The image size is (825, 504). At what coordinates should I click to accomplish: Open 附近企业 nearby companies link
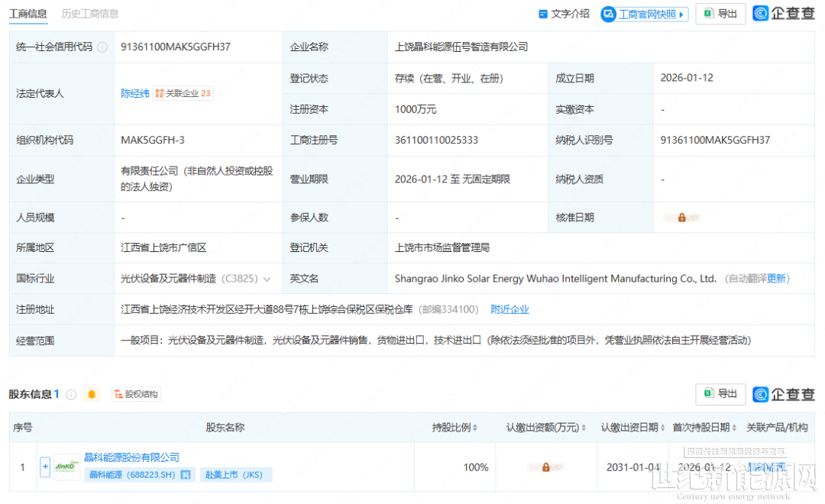click(510, 309)
